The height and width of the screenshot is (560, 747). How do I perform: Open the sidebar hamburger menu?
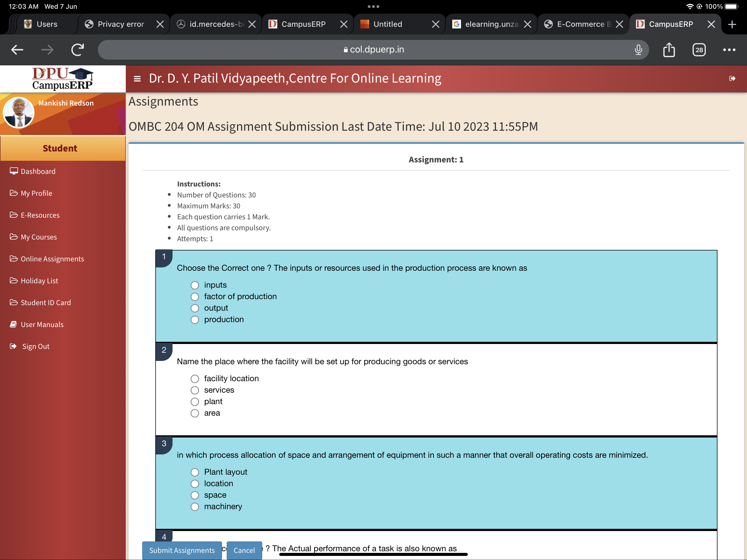[x=137, y=78]
